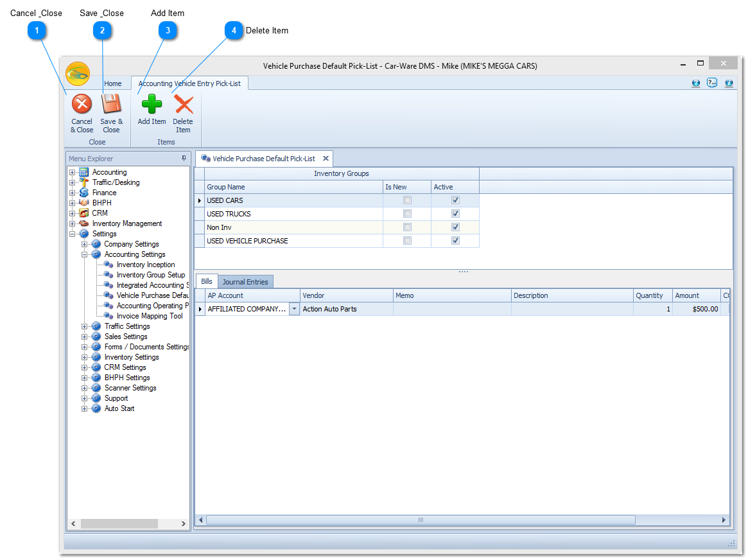Click the first globe help icon in ribbon
Viewport: 748px width, 560px height.
tap(696, 83)
